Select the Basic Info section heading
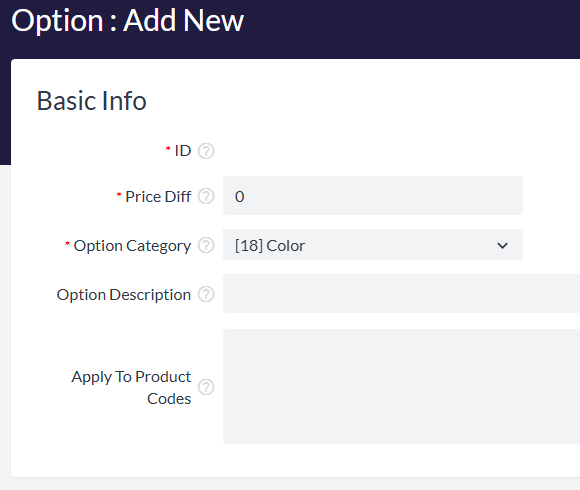The image size is (580, 490). 92,101
